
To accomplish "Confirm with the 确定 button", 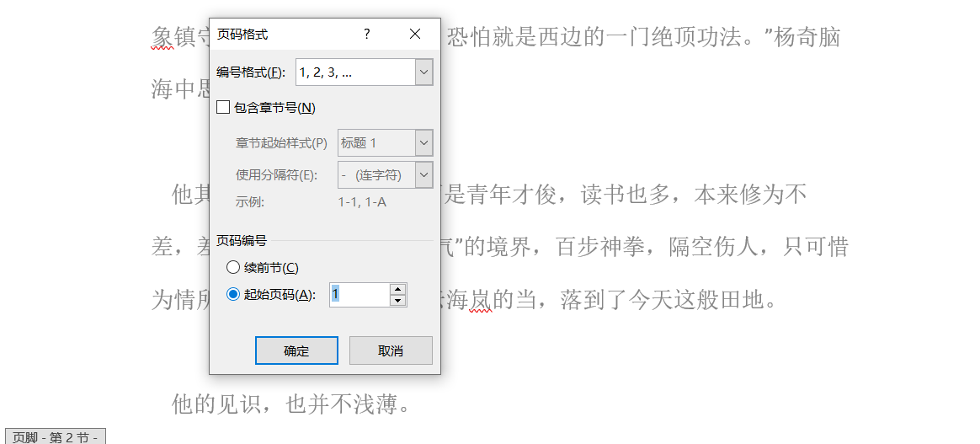I will pos(296,350).
